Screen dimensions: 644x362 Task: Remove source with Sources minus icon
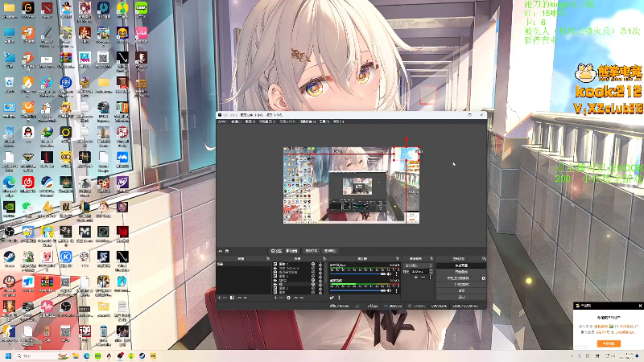click(281, 298)
